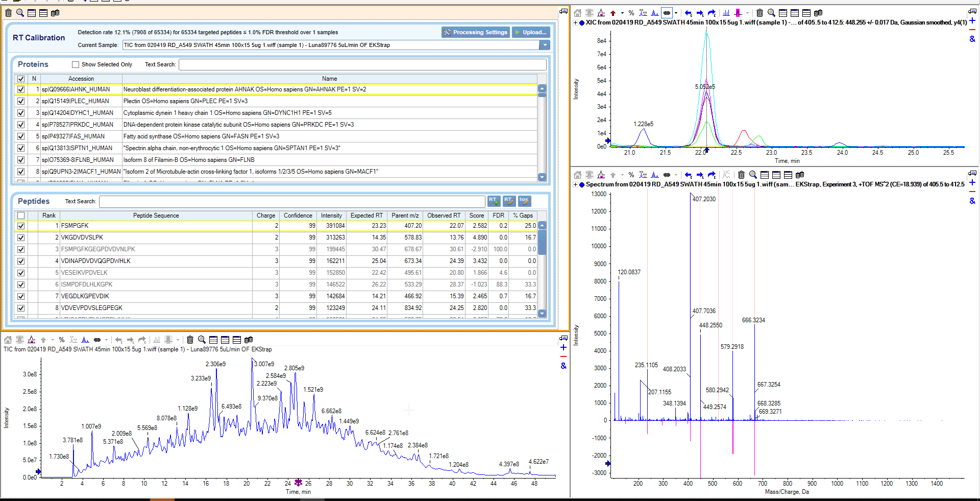Click the binoculars icon in TIC pane toolbar

pyautogui.click(x=249, y=340)
